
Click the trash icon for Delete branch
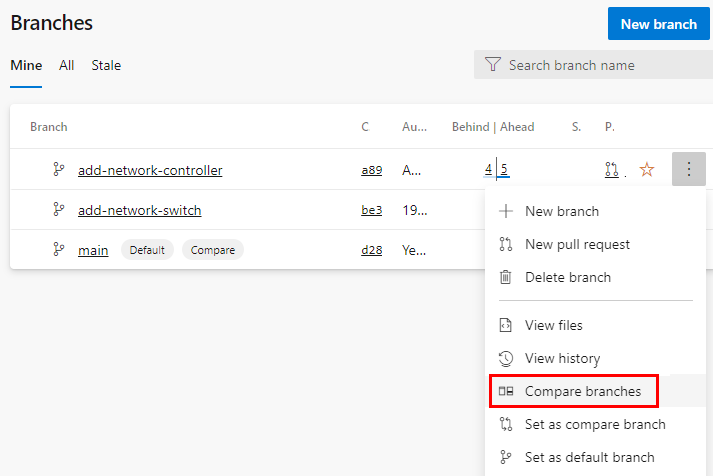tap(506, 277)
